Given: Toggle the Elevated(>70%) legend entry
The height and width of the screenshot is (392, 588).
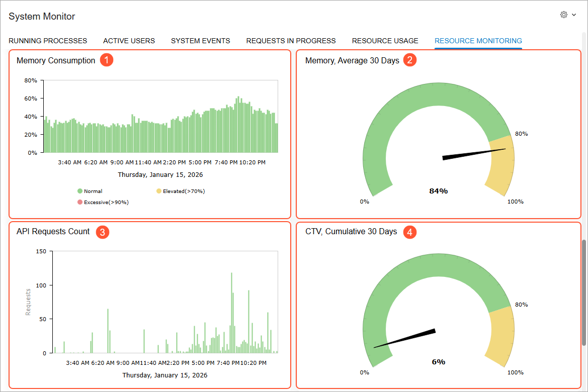Looking at the screenshot, I should 181,191.
